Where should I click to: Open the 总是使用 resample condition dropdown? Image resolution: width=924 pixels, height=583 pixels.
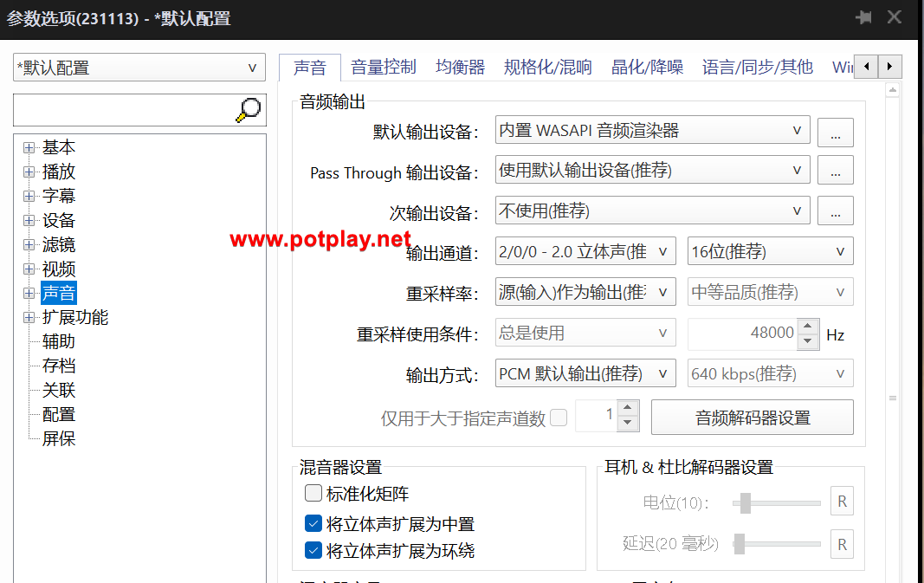[x=585, y=333]
